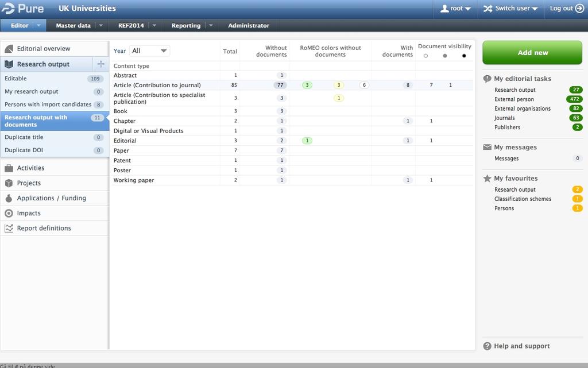Click the Editorial overview sidebar icon
The height and width of the screenshot is (368, 588).
[9, 49]
